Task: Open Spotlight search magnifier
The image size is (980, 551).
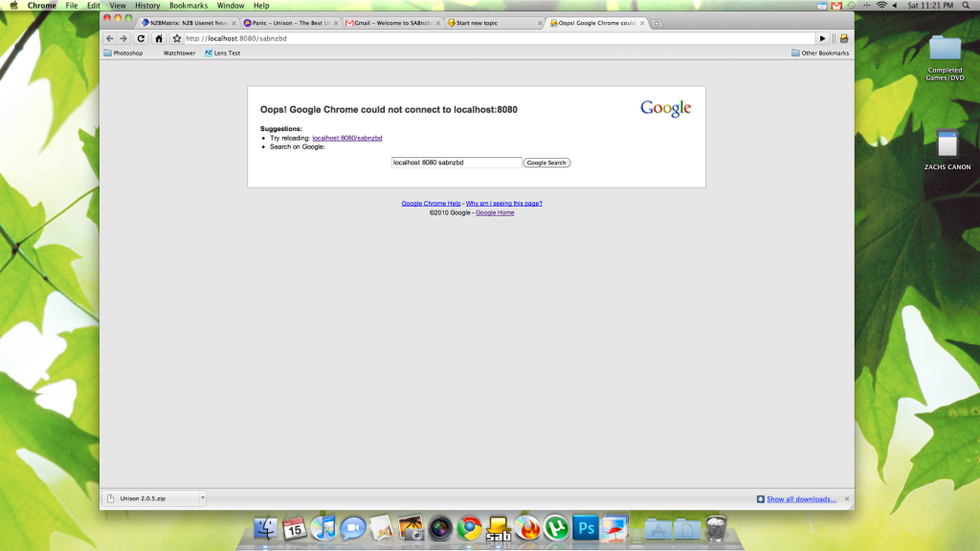Action: [x=966, y=6]
